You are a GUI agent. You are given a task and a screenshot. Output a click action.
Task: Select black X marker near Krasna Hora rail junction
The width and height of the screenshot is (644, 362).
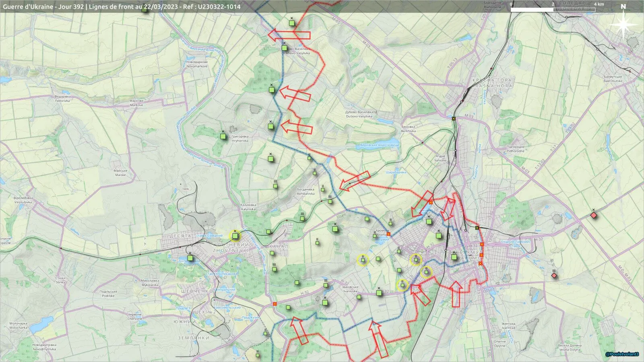click(x=454, y=119)
